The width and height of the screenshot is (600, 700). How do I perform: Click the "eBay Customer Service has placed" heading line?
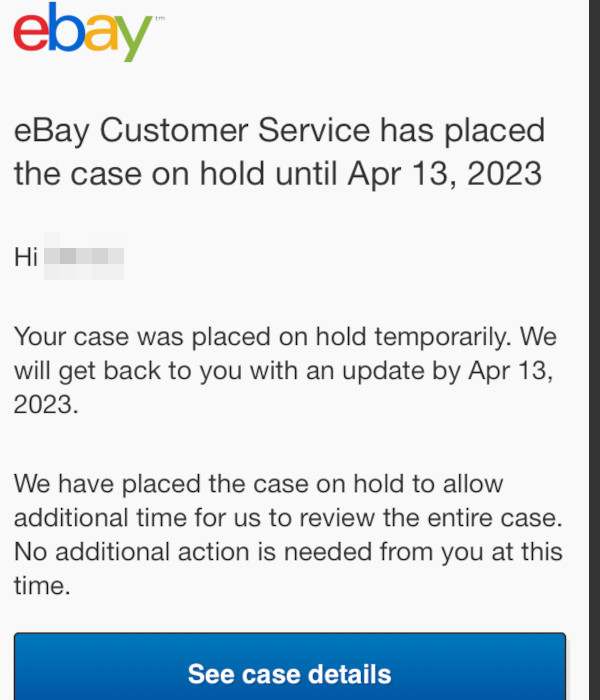click(x=279, y=131)
